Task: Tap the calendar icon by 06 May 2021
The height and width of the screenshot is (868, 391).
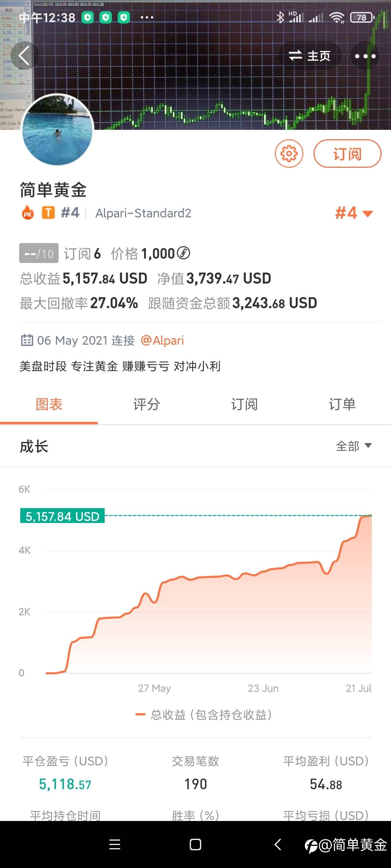Action: (x=27, y=340)
